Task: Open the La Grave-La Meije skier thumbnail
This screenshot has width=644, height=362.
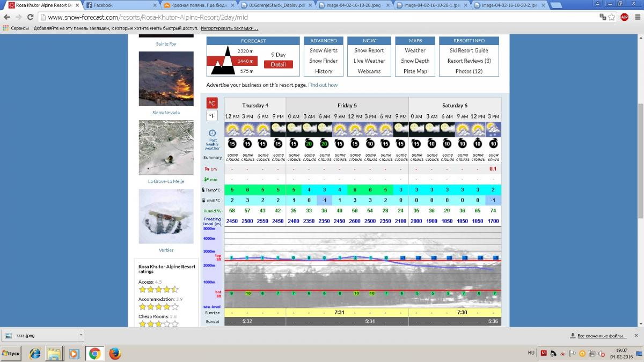Action: point(166,147)
